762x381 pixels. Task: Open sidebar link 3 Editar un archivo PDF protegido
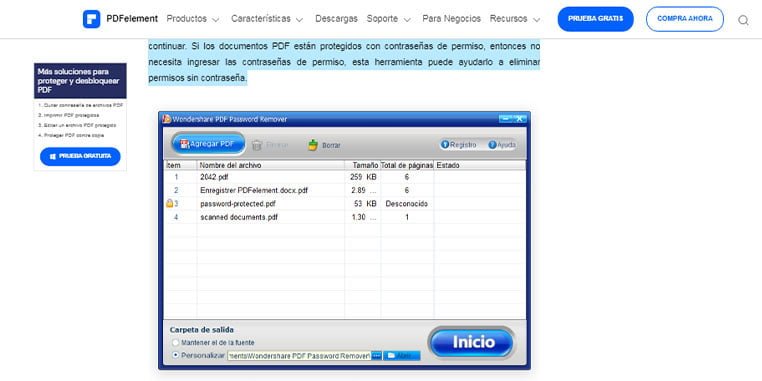point(77,125)
